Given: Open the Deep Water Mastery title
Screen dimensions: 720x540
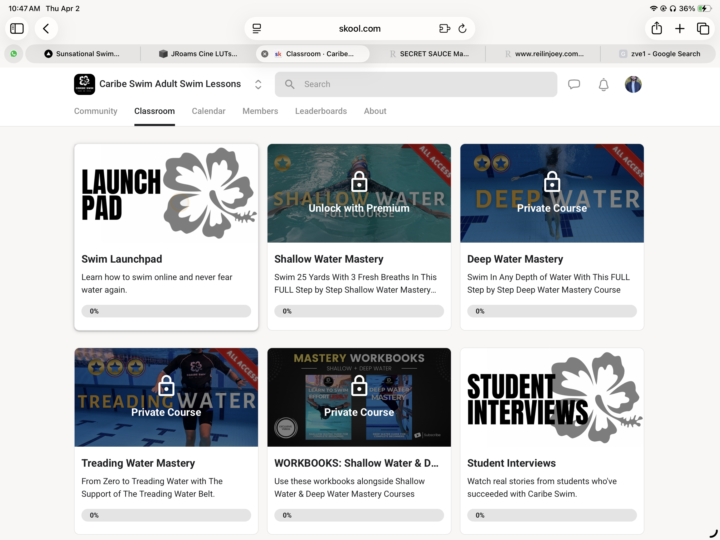Looking at the screenshot, I should pyautogui.click(x=515, y=259).
